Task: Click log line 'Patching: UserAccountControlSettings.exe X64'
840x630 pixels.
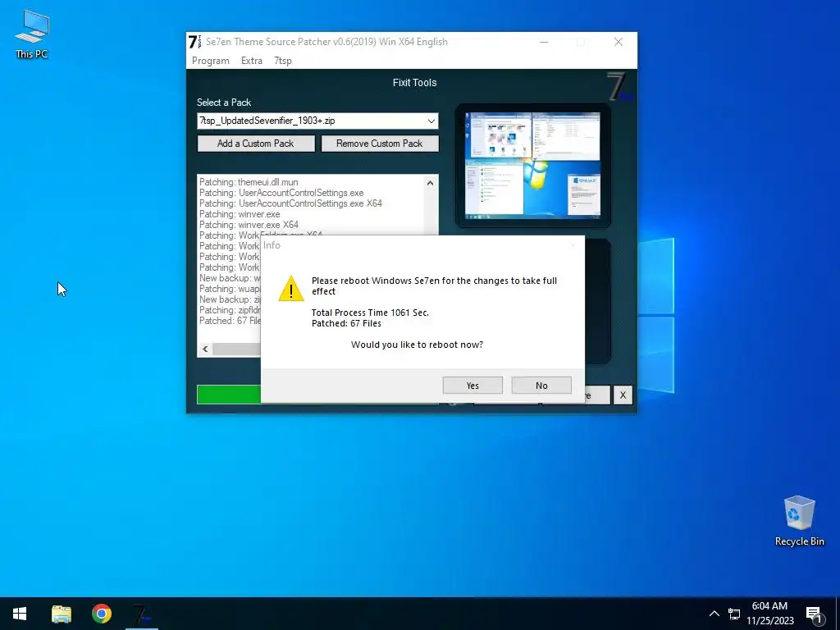Action: (290, 203)
